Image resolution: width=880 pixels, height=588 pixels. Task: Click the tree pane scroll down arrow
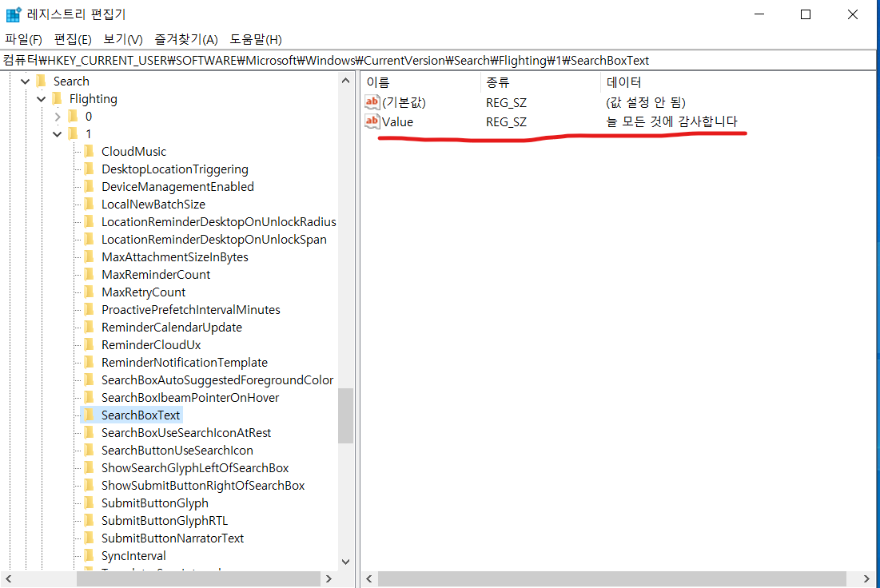pos(346,562)
